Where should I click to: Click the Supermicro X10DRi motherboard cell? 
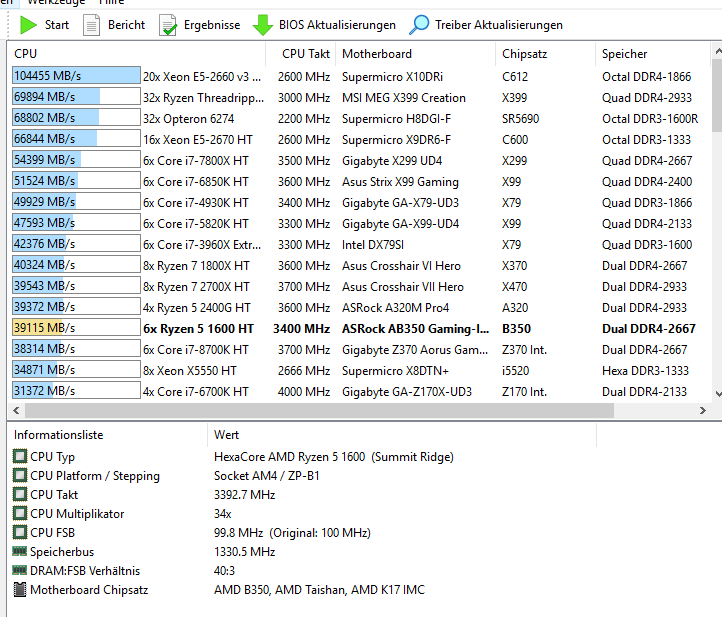(392, 77)
